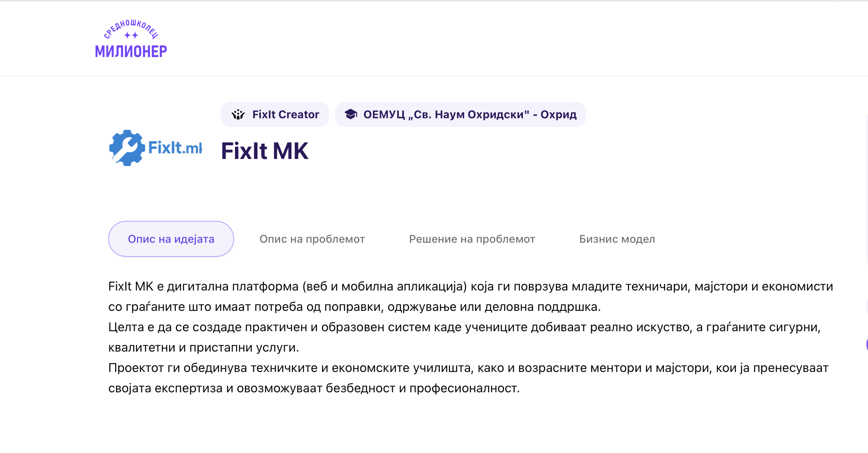Open the Опис на идејата tab
Image resolution: width=868 pixels, height=453 pixels.
(171, 239)
